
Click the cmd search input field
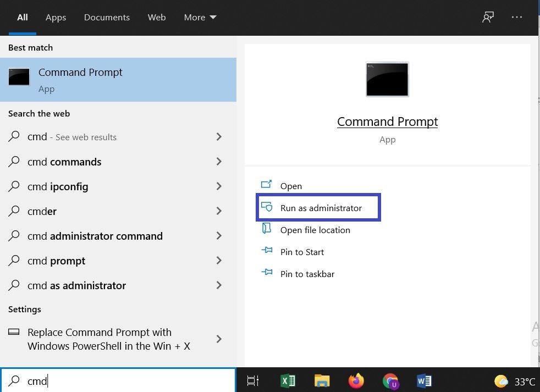click(x=110, y=380)
